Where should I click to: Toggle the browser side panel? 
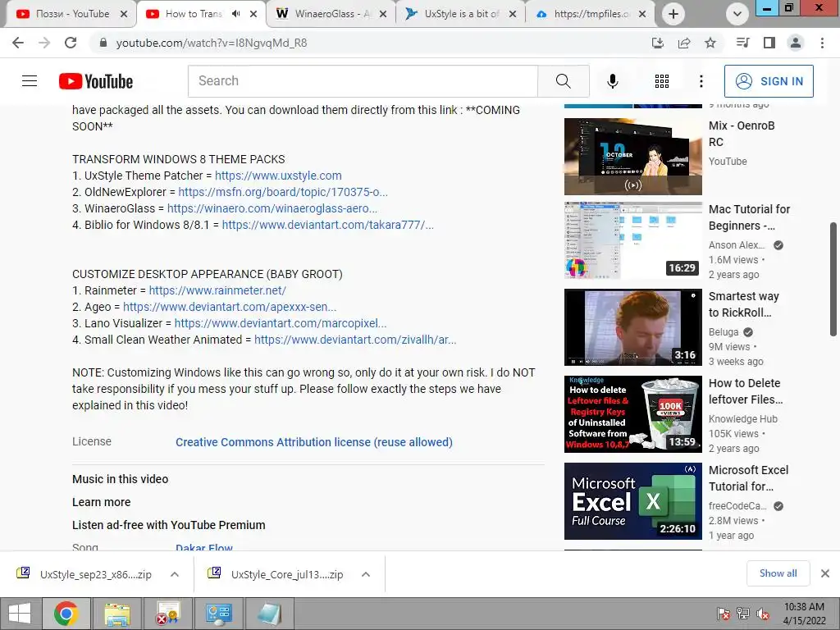coord(769,43)
